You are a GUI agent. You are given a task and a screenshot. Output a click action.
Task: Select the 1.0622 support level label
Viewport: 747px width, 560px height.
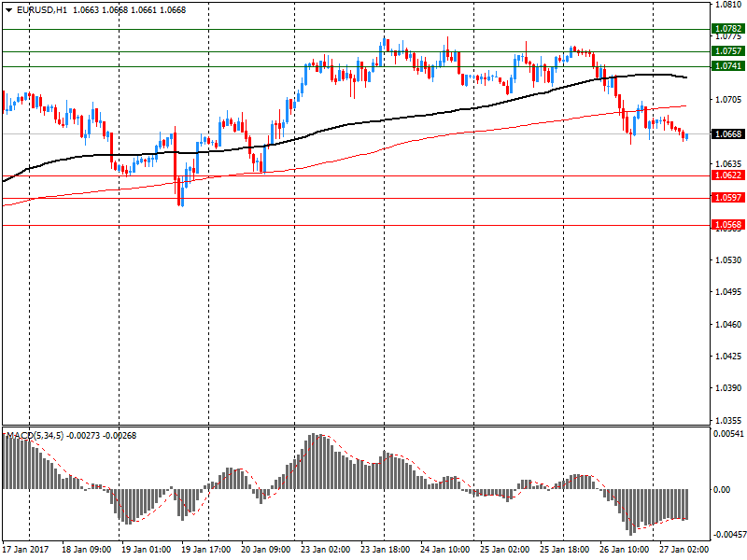point(728,175)
